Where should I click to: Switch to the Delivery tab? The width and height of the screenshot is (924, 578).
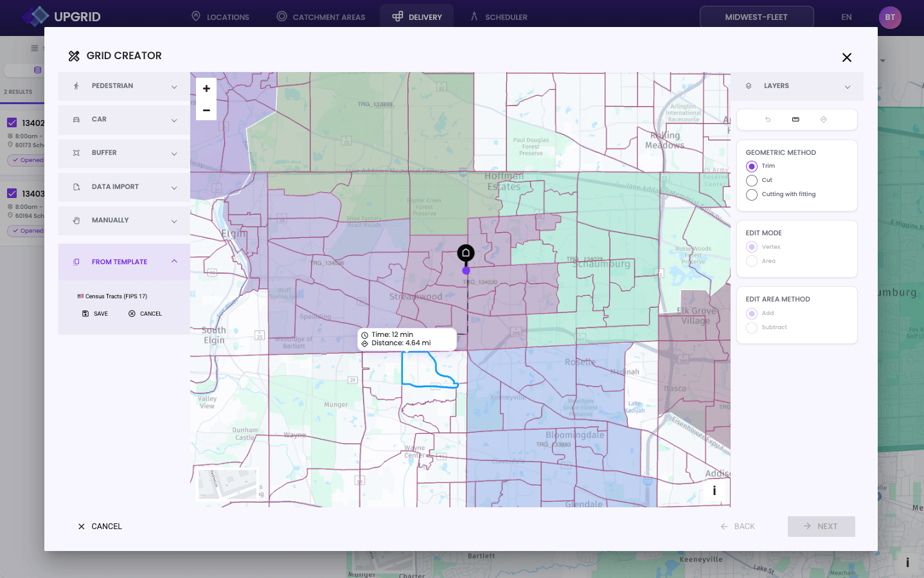tap(416, 17)
